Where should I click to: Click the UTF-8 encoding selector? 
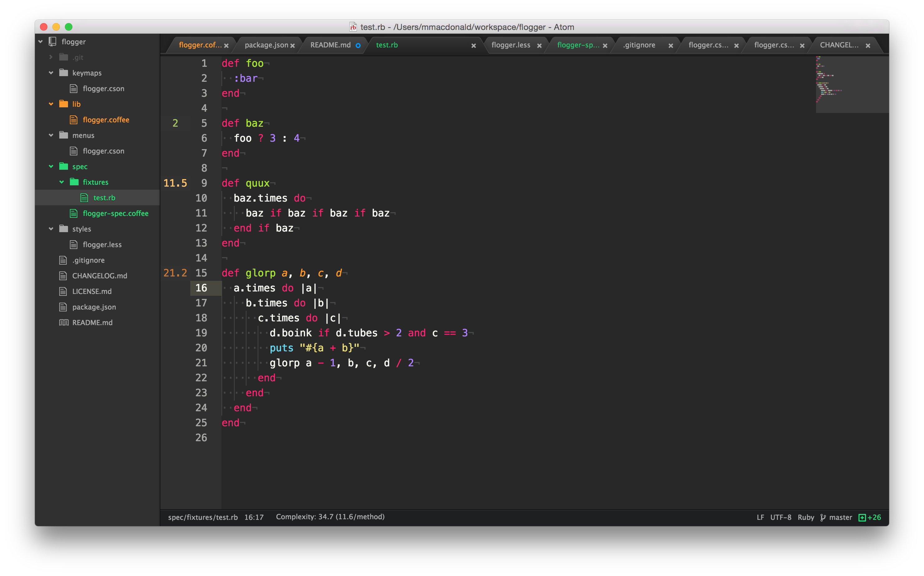[781, 517]
